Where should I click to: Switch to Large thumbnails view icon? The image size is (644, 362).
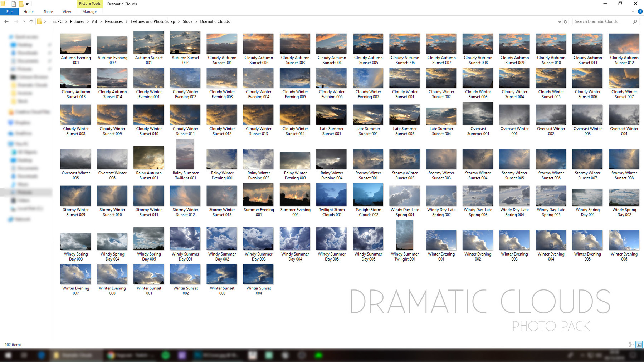[639, 344]
